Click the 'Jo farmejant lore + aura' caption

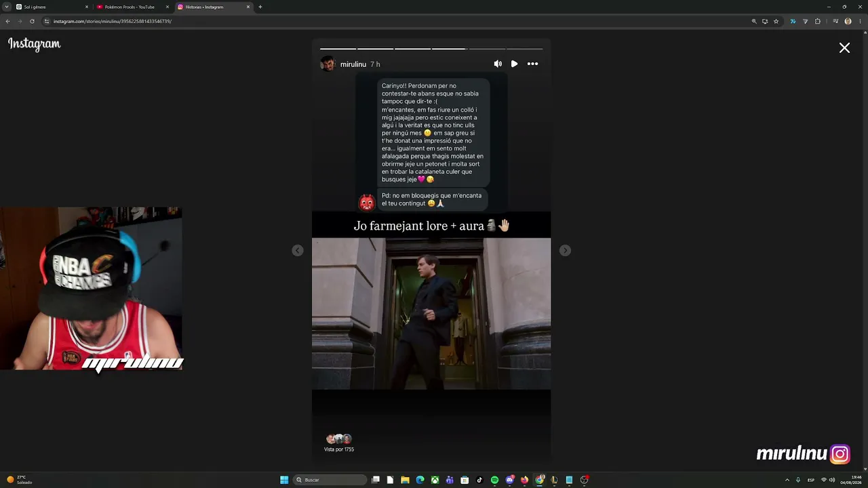431,226
